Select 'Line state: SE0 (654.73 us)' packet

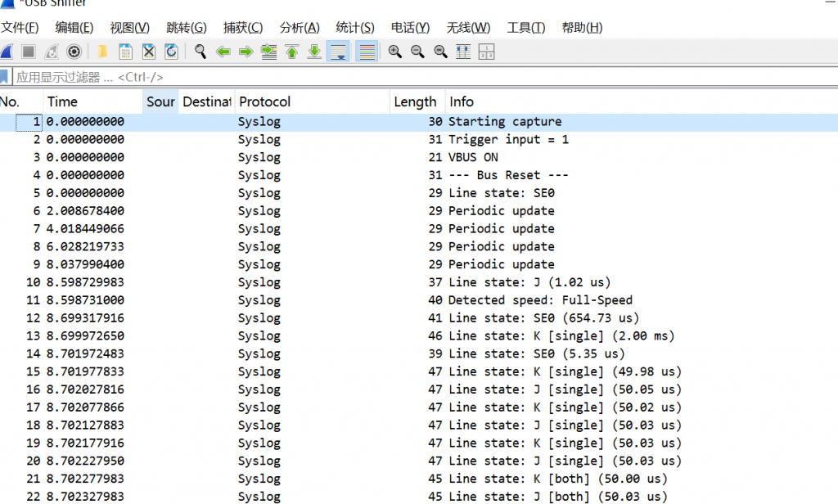419,318
